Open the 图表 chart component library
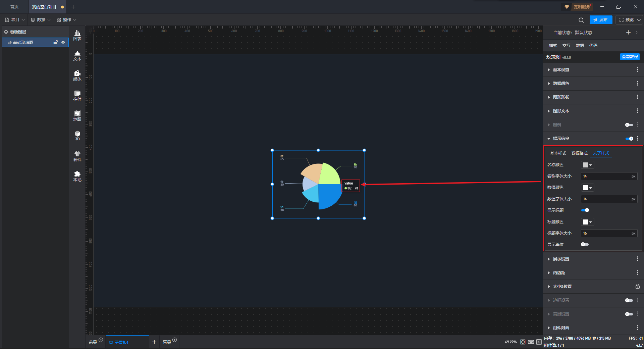Image resolution: width=644 pixels, height=349 pixels. point(77,35)
